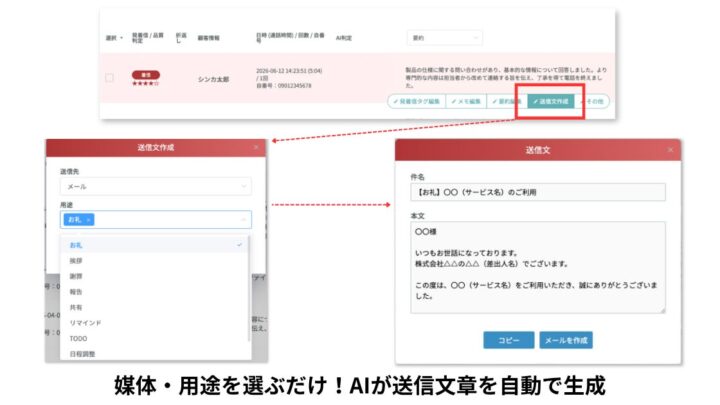Close the 送信文 dialog
This screenshot has width=720, height=405.
(x=670, y=150)
